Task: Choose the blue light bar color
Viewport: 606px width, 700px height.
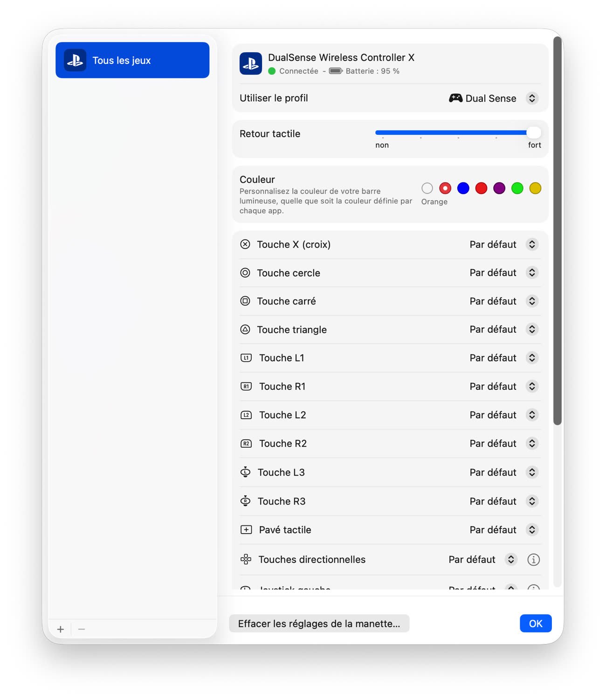Action: tap(463, 188)
